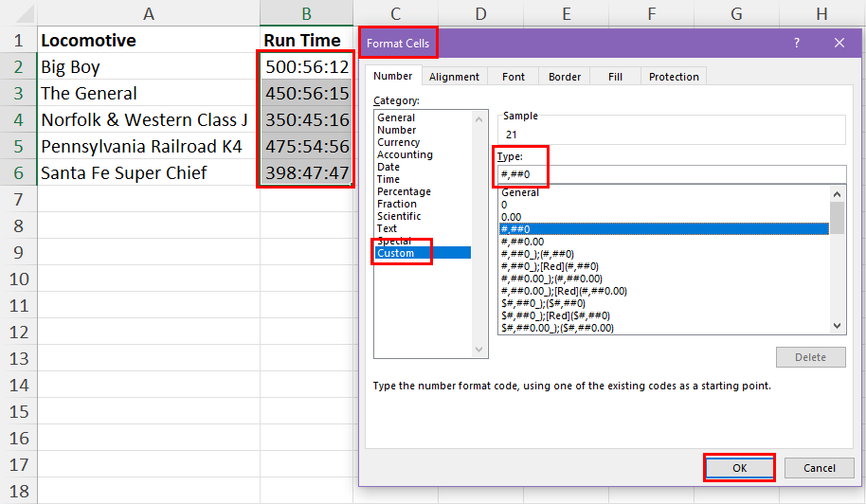
Task: Click the Run Time header cell
Action: pos(307,40)
